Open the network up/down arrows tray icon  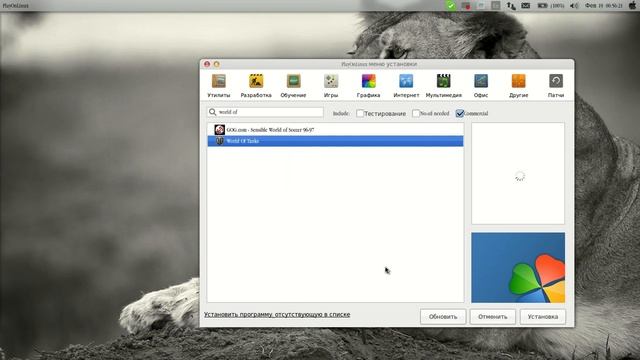click(x=511, y=6)
